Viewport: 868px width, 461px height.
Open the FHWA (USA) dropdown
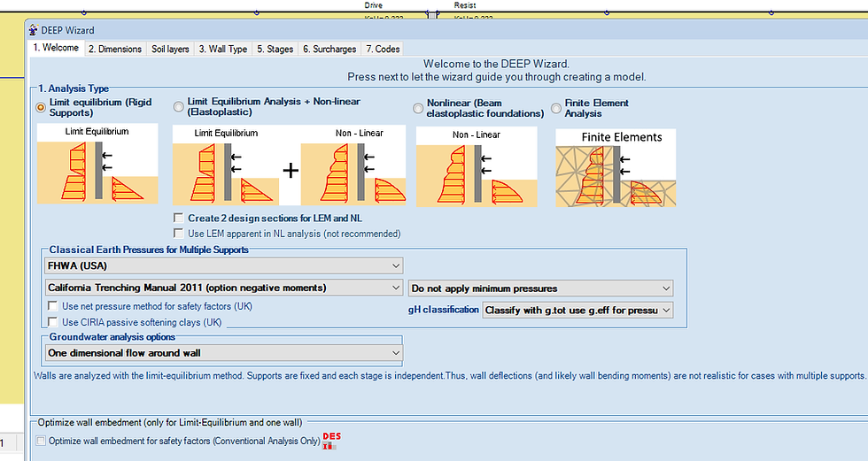pyautogui.click(x=223, y=265)
